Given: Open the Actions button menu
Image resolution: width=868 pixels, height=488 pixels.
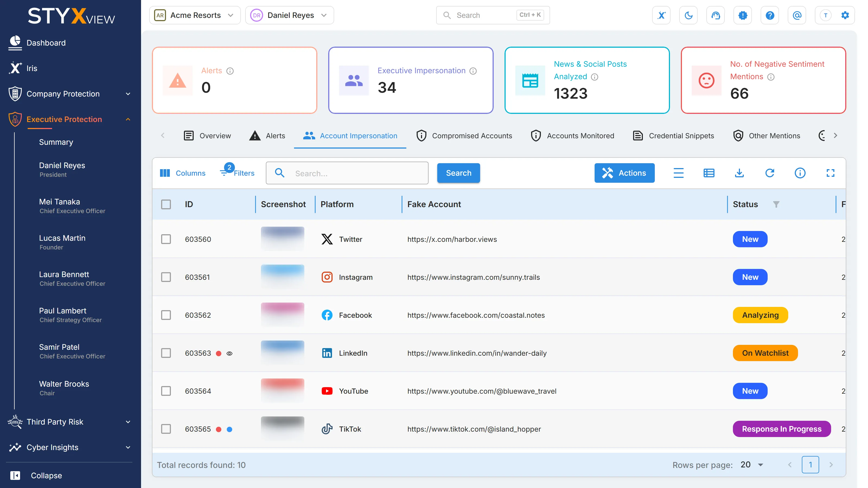Looking at the screenshot, I should click(624, 173).
